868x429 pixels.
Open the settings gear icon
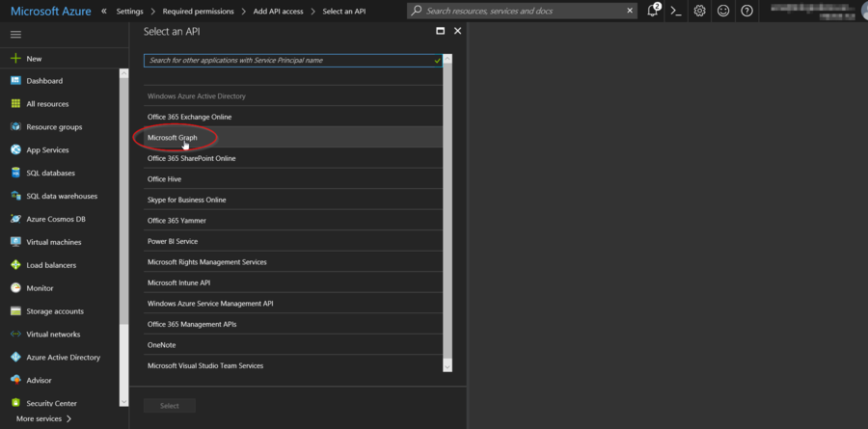(700, 11)
